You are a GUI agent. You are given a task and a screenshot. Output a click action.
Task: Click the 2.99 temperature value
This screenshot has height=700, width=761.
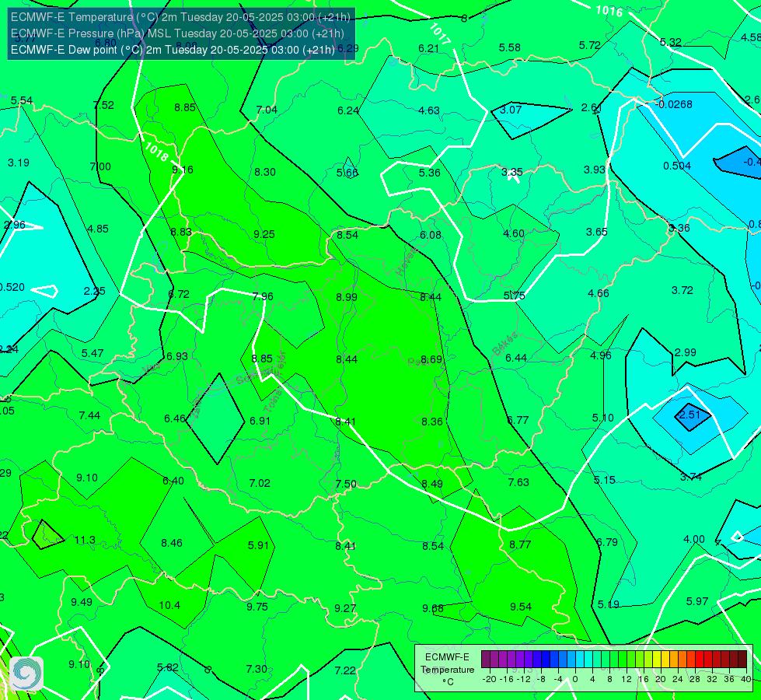click(x=686, y=352)
